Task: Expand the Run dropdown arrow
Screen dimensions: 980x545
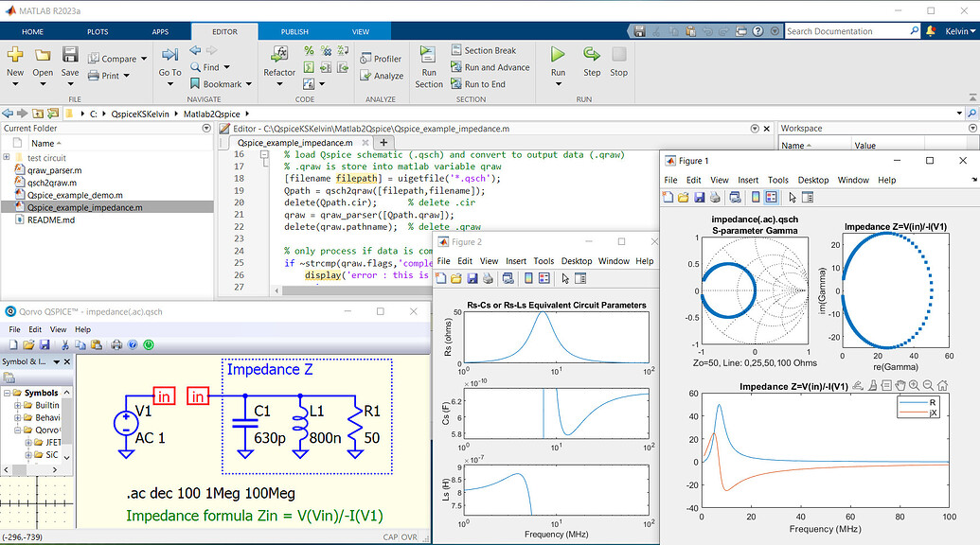Action: click(x=558, y=82)
